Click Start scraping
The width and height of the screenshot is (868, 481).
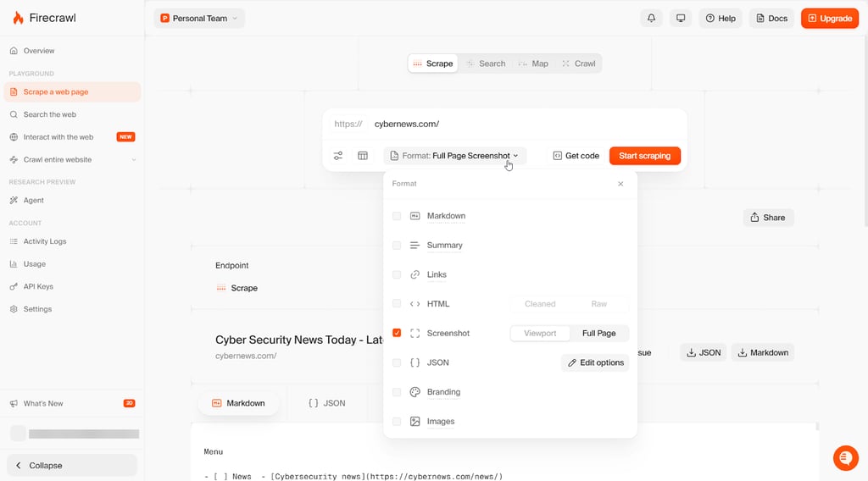[645, 156]
